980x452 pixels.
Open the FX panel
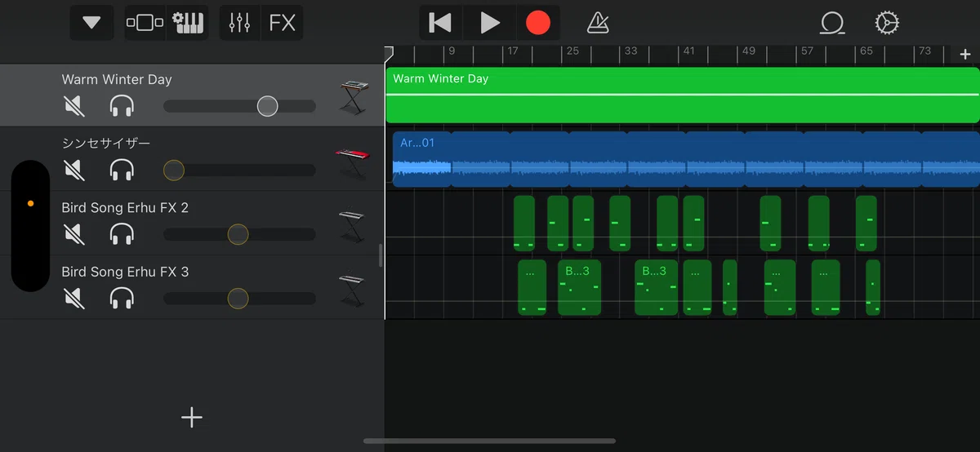tap(283, 23)
